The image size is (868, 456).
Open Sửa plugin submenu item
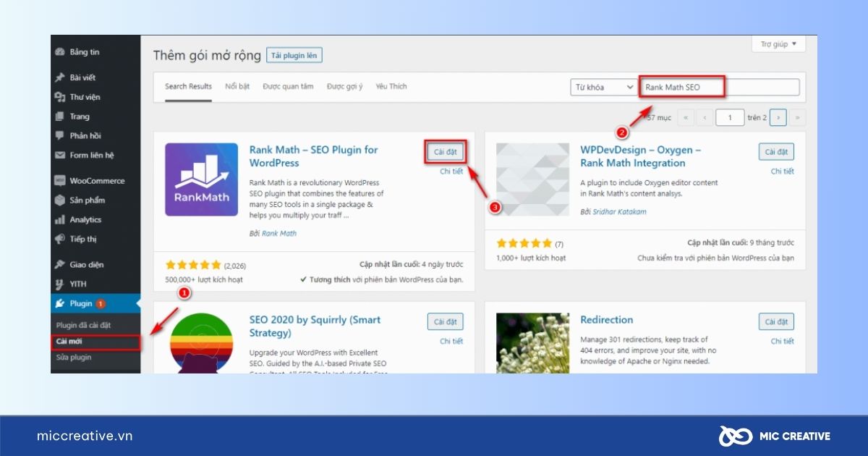click(x=74, y=358)
